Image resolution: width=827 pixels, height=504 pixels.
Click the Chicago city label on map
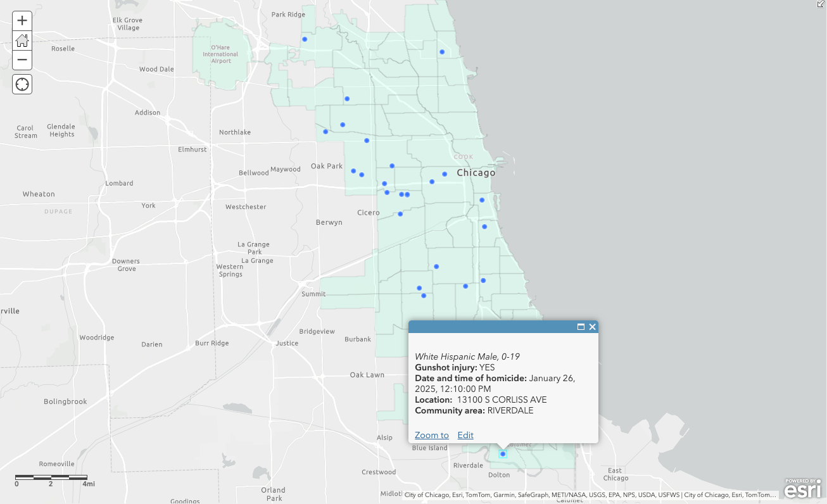[x=476, y=173]
